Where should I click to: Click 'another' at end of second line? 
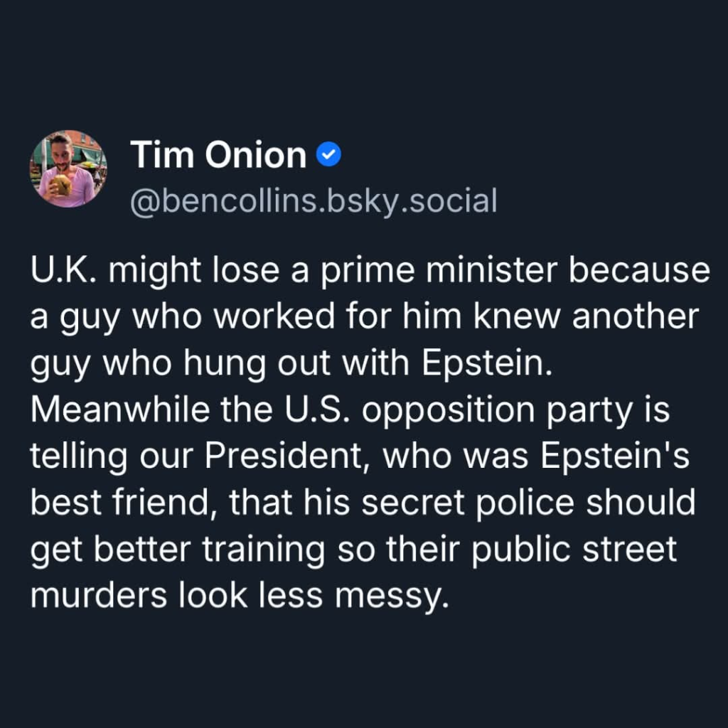pyautogui.click(x=636, y=318)
